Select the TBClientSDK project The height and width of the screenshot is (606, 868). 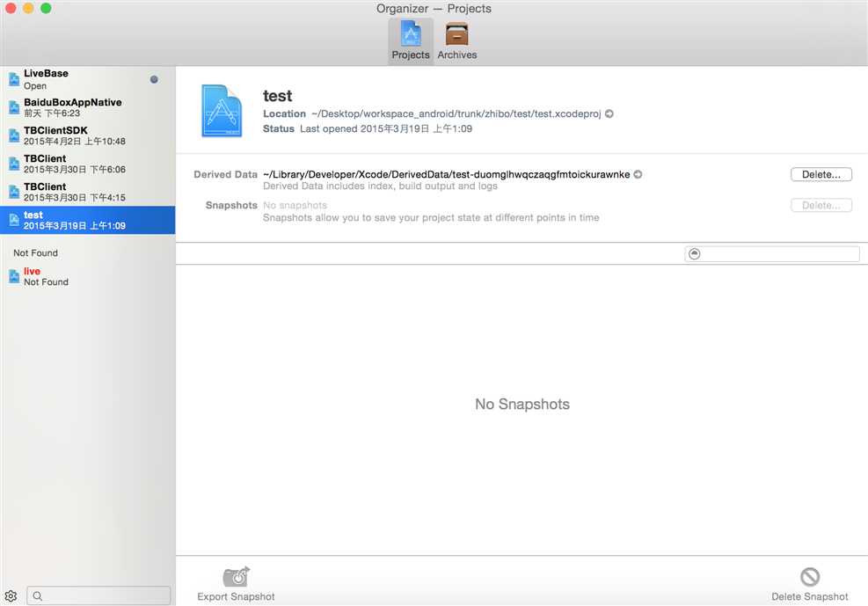pos(87,135)
